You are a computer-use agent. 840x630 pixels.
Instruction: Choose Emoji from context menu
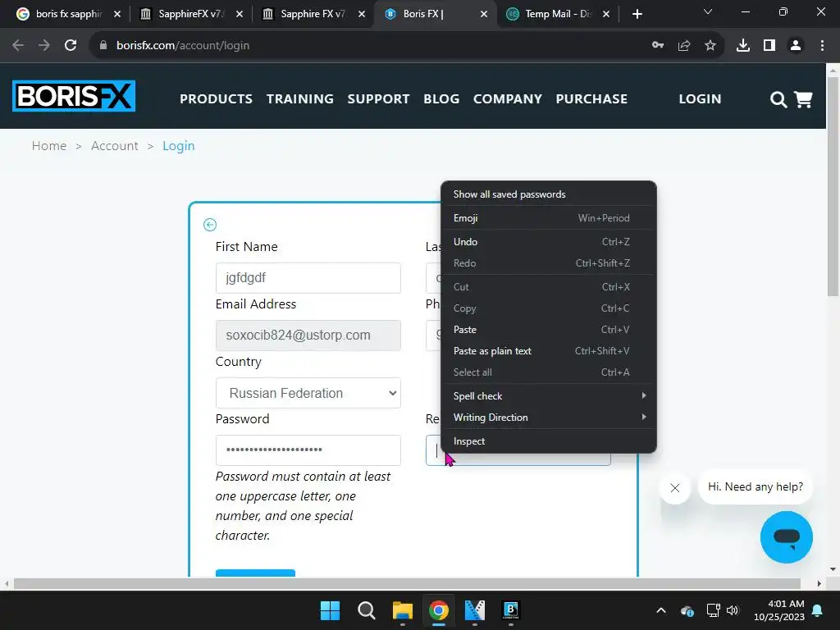pyautogui.click(x=549, y=218)
